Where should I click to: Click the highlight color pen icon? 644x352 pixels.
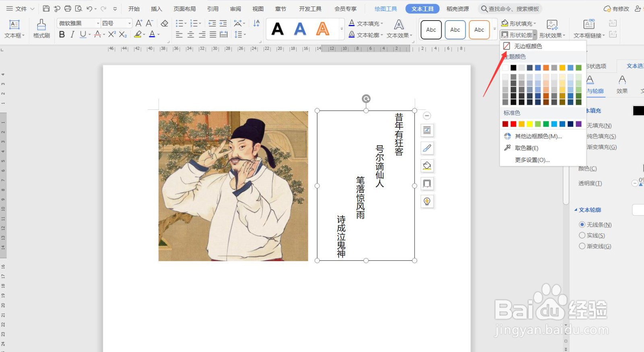pos(138,35)
